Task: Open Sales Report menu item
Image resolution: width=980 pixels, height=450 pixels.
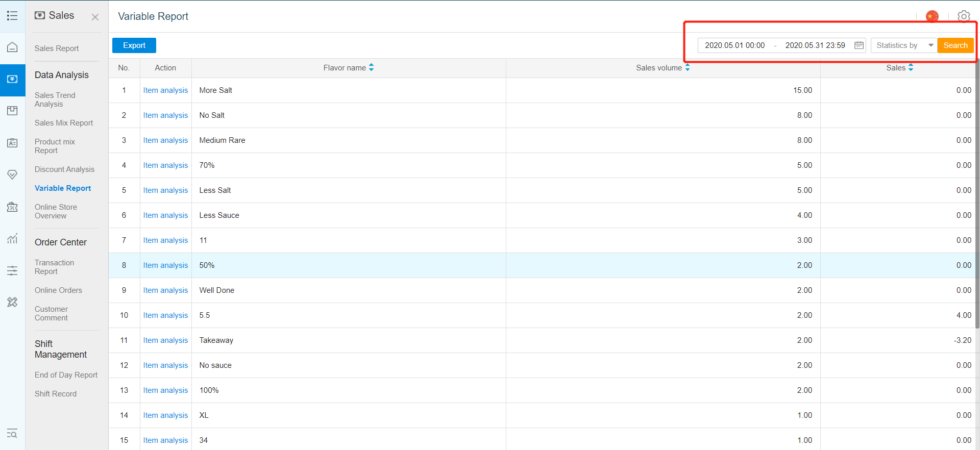Action: tap(57, 48)
